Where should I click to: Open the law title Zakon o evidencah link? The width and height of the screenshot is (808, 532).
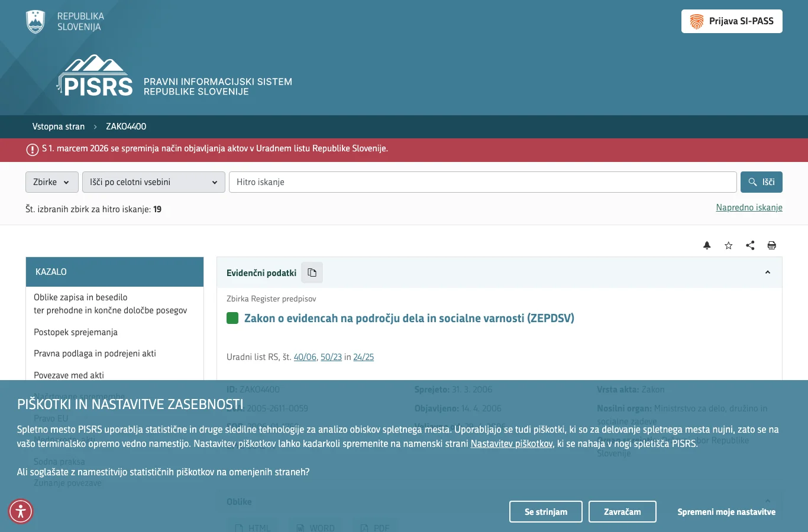click(409, 318)
